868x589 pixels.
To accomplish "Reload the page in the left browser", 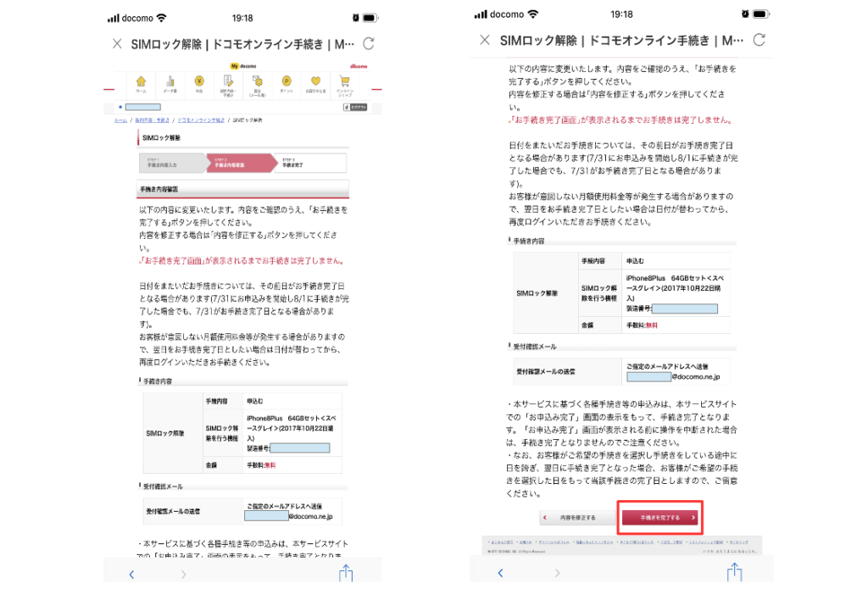I will pyautogui.click(x=368, y=43).
